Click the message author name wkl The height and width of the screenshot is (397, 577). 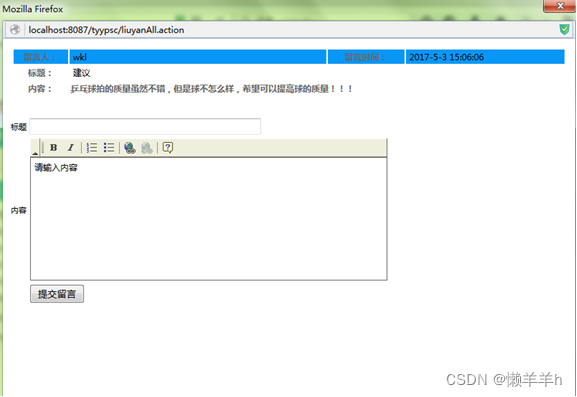coord(79,57)
